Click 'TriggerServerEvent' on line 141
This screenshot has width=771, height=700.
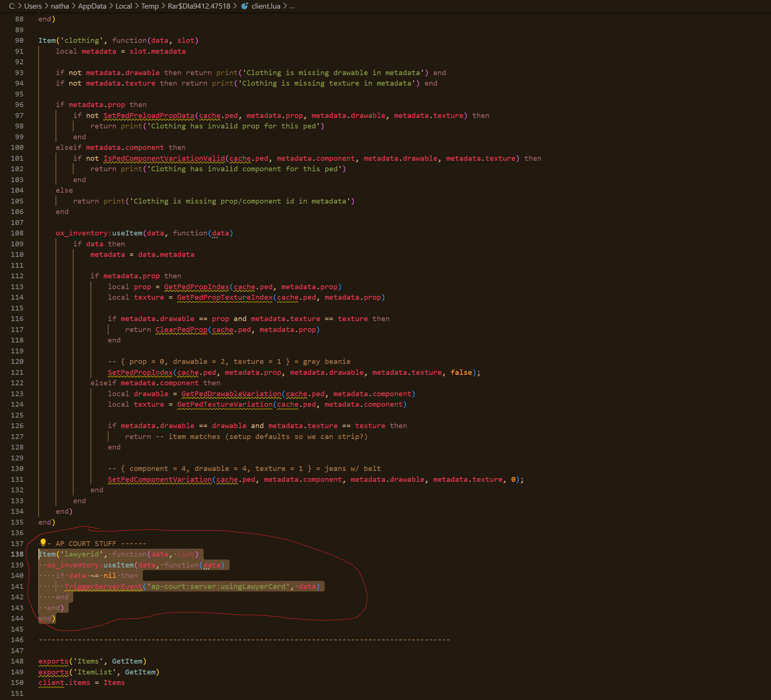[x=103, y=587]
